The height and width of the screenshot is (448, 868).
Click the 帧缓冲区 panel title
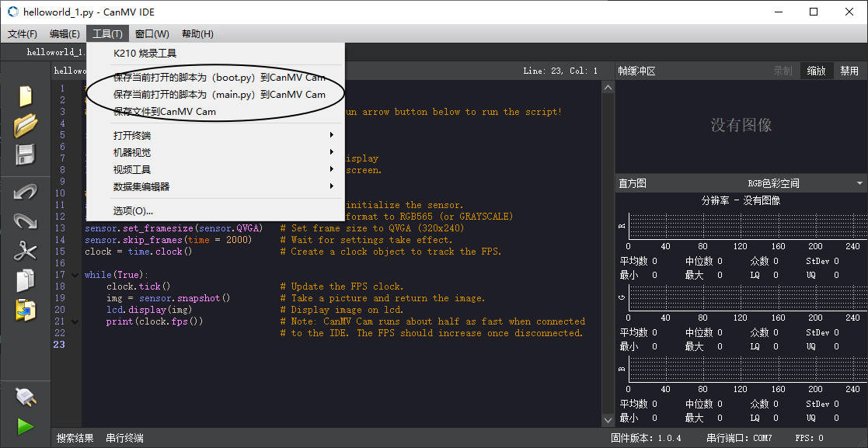tap(637, 71)
